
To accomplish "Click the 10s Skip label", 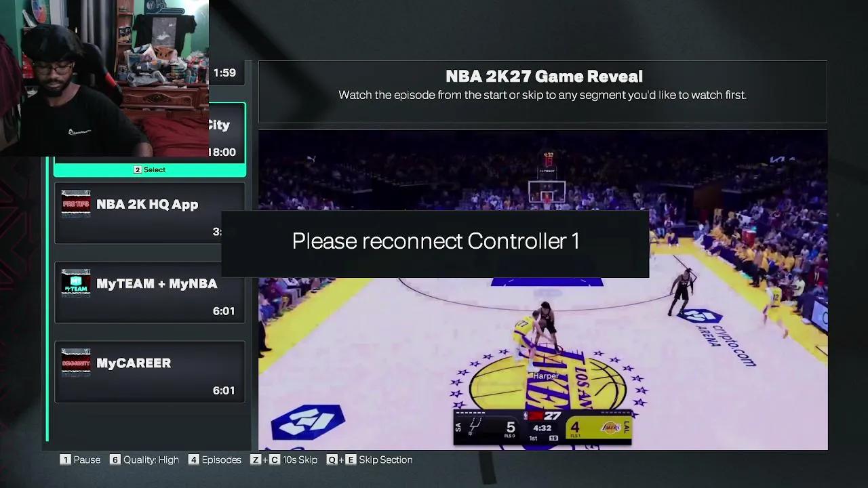I will (300, 460).
